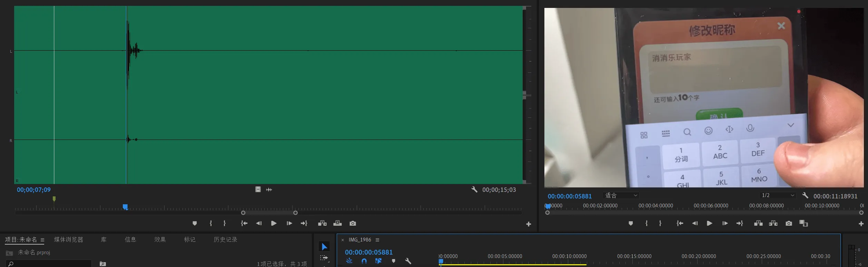
Task: Open the 适合 zoom level dropdown
Action: 621,195
